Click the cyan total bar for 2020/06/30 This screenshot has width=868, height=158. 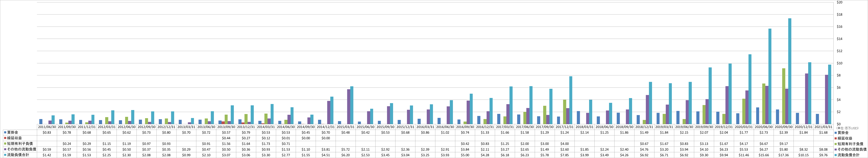point(770,76)
